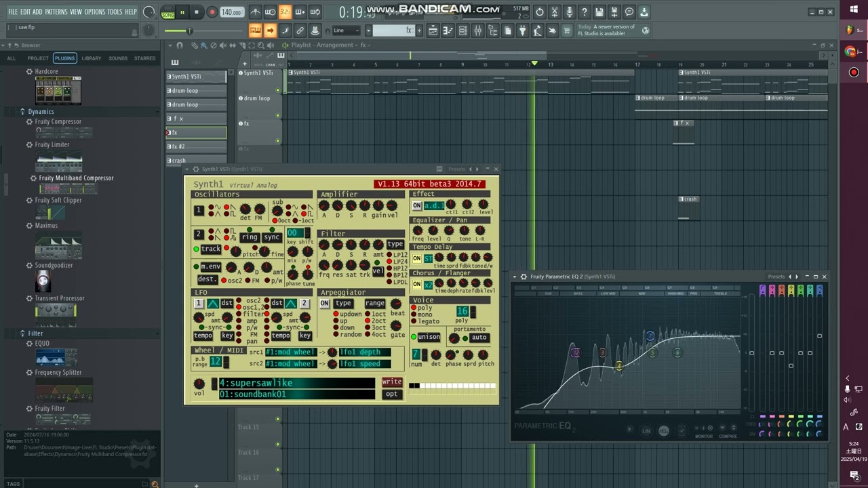This screenshot has width=868, height=488.
Task: Toggle Arpeggiator ON button in Synth1
Action: coord(325,303)
